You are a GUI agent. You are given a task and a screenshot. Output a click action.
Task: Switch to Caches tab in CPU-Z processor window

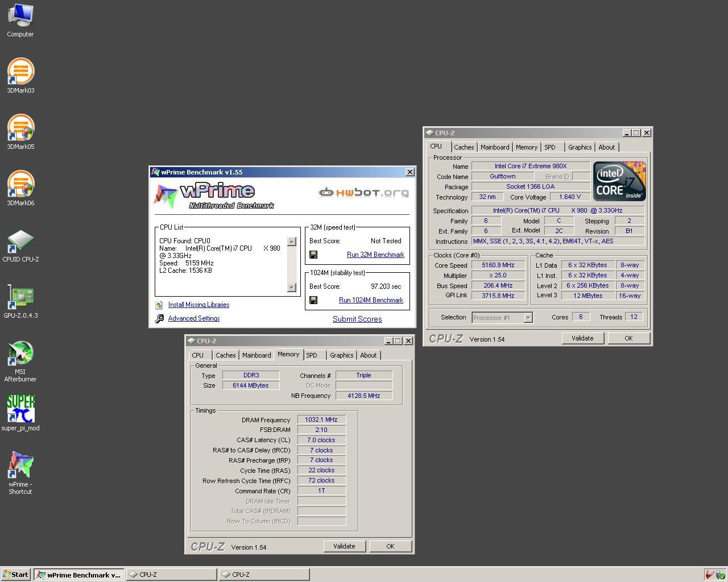[464, 147]
